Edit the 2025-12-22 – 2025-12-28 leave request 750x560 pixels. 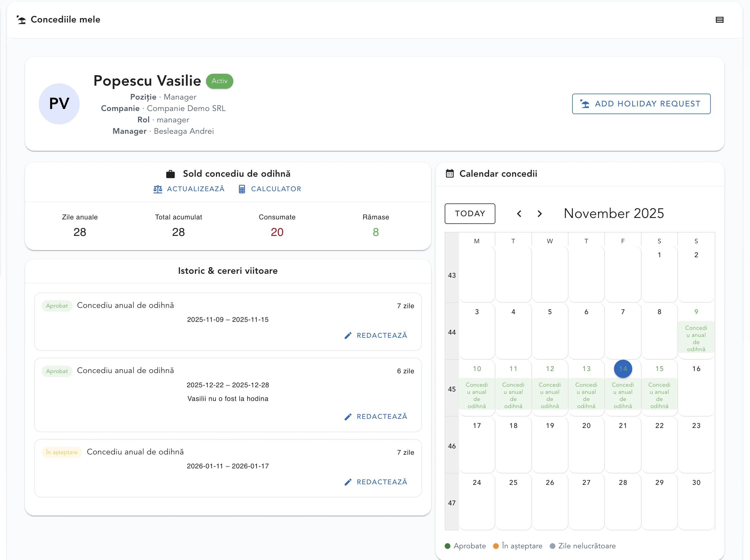point(376,416)
